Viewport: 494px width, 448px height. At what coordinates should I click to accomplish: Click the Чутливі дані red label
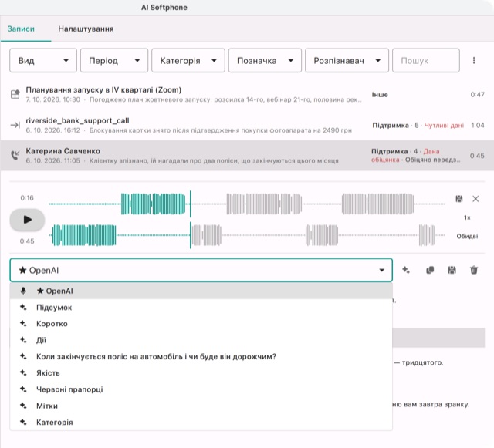(x=444, y=126)
